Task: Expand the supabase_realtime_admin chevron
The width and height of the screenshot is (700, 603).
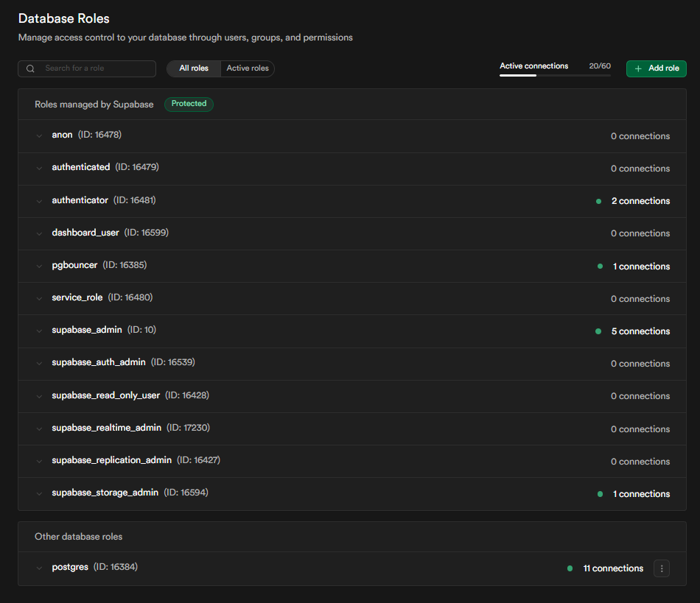Action: click(39, 429)
